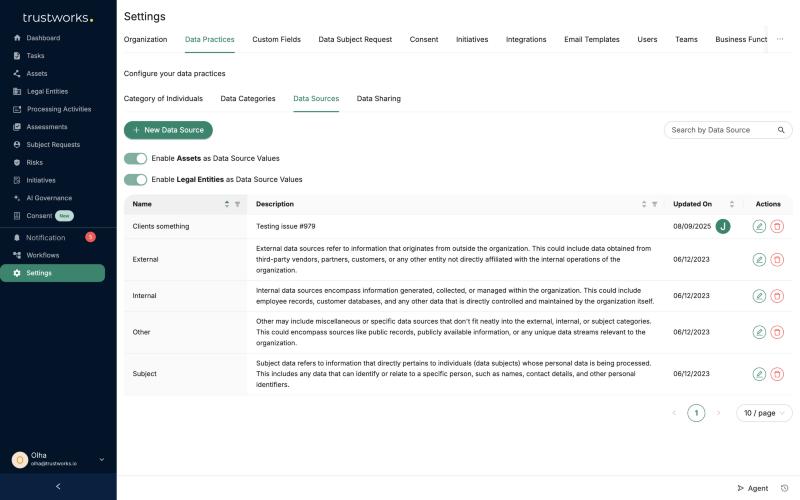Open the history clock icon

pos(785,488)
